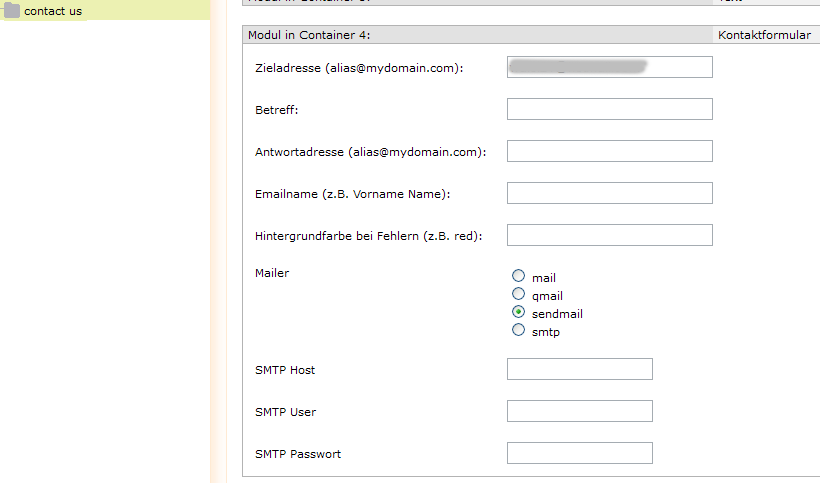Click the Zieladresse label text

[358, 68]
